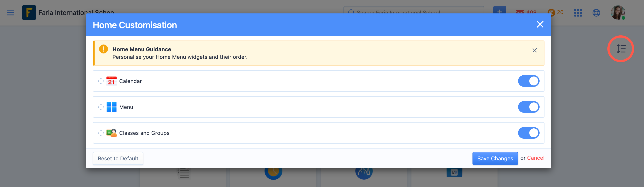
Task: Close the Home Customisation dialog
Action: 540,25
